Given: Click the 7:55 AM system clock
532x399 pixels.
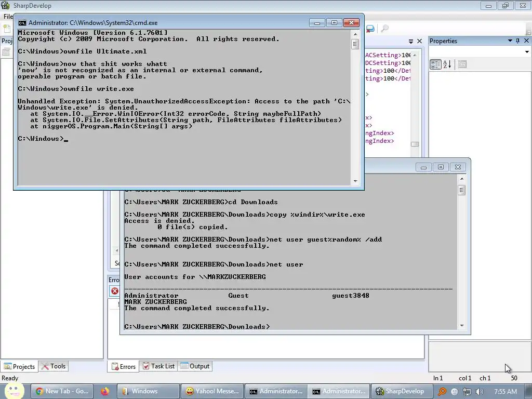Looking at the screenshot, I should [x=506, y=392].
